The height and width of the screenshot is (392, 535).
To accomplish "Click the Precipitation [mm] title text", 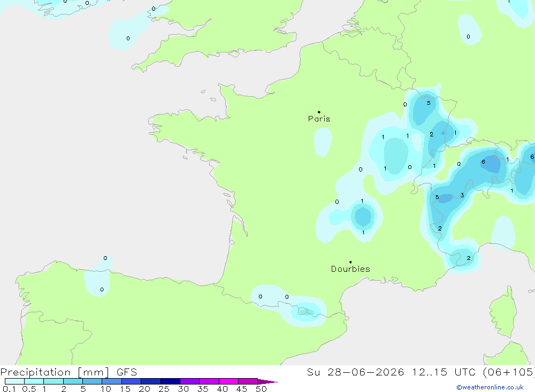I will point(55,372).
